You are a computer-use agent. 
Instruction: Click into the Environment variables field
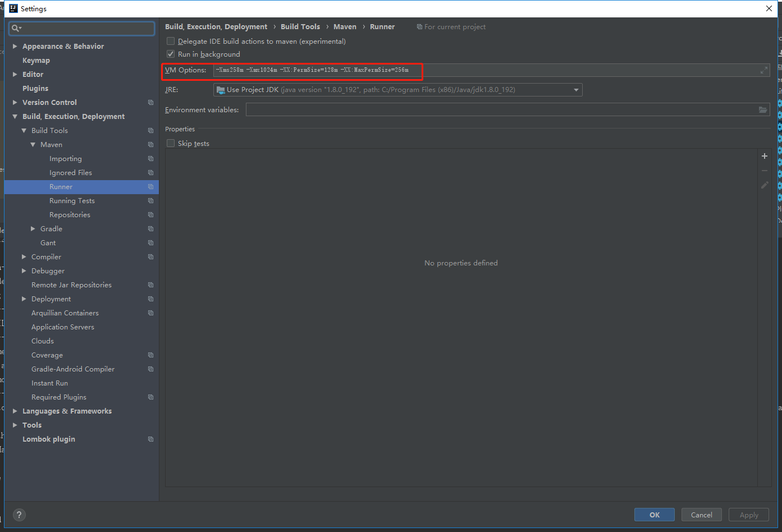coord(508,110)
